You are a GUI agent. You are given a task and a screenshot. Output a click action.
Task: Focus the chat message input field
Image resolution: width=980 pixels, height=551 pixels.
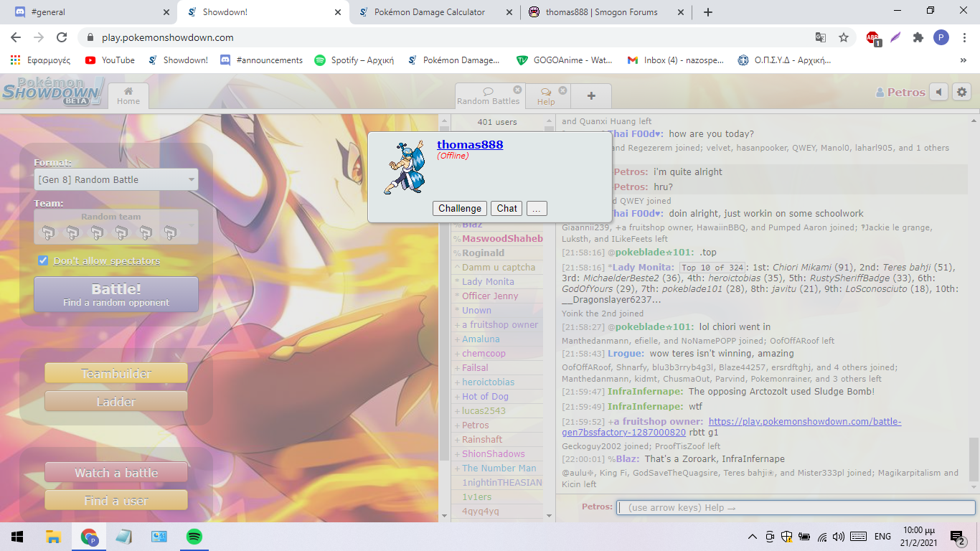click(x=796, y=507)
